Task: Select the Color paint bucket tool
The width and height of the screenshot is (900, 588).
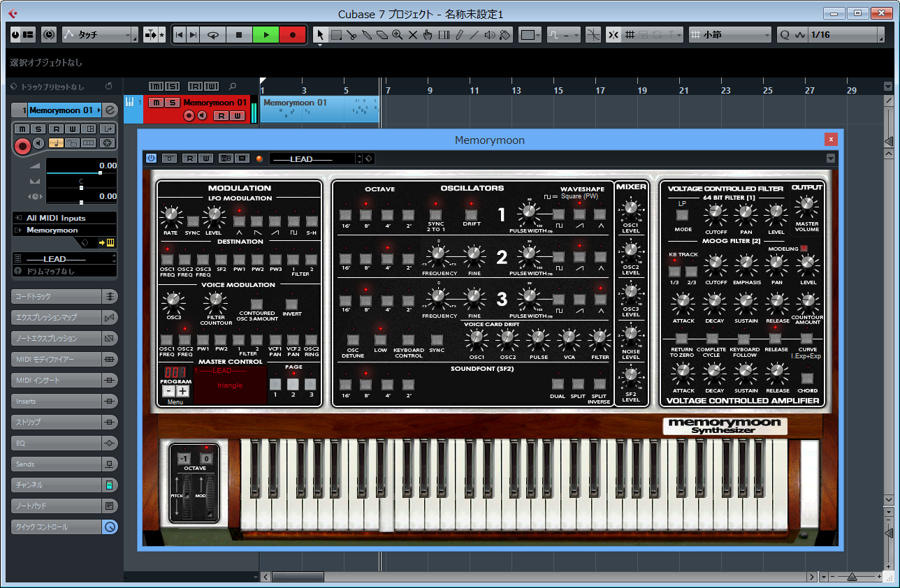Action: pyautogui.click(x=505, y=34)
